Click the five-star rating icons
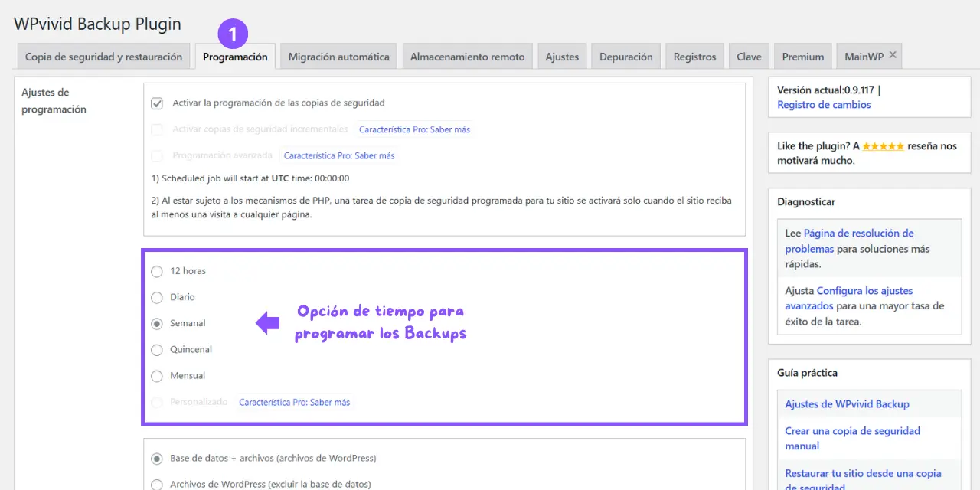Image resolution: width=980 pixels, height=490 pixels. [884, 145]
